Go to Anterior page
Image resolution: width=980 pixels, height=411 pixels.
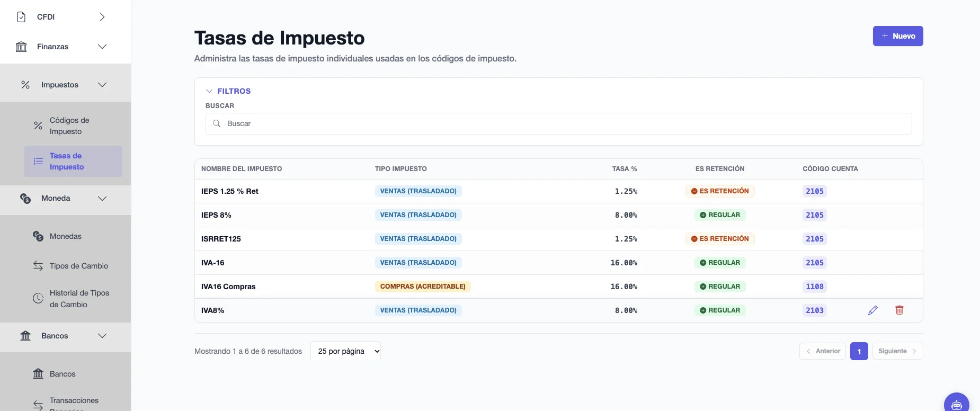[823, 351]
